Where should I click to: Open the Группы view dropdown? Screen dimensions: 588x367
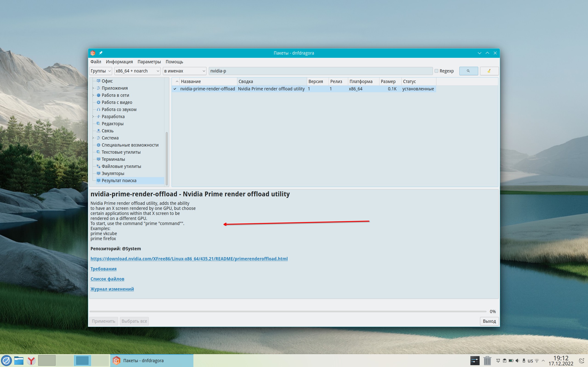pos(100,71)
